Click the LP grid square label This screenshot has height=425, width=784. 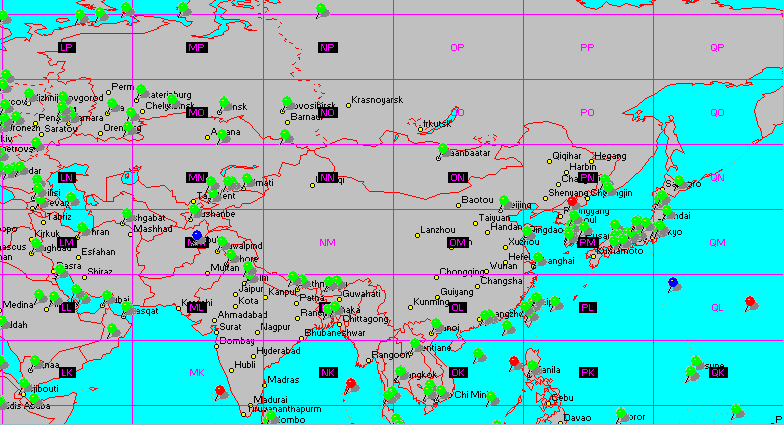[66, 48]
